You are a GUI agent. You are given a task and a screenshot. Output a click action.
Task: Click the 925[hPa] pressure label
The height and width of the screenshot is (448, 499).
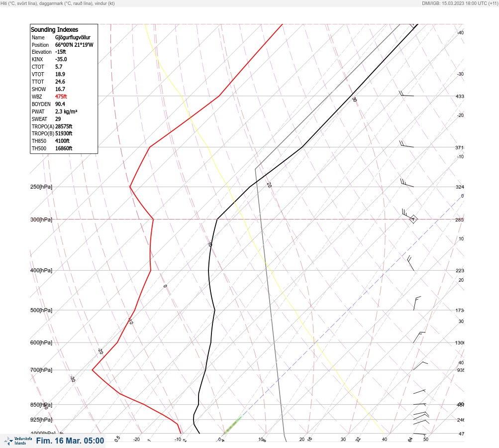(x=41, y=420)
